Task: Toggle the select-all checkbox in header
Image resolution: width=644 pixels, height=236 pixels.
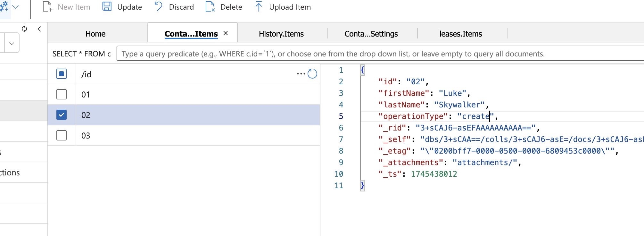Action: click(62, 74)
